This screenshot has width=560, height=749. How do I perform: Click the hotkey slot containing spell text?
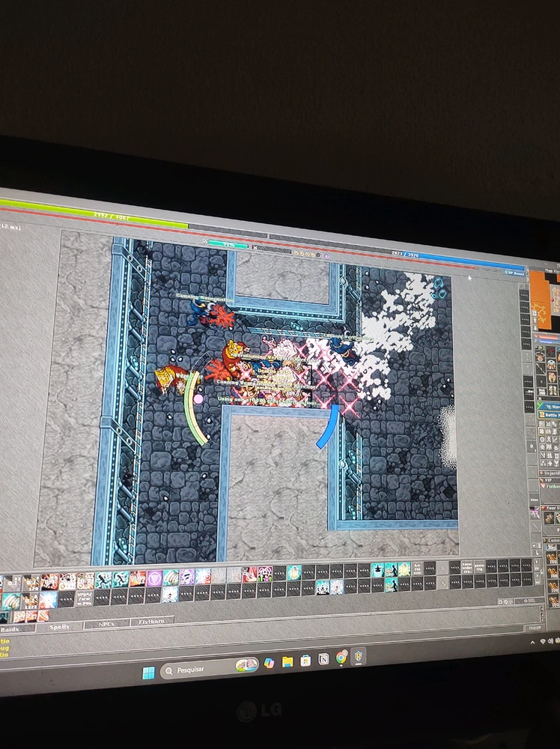(85, 598)
